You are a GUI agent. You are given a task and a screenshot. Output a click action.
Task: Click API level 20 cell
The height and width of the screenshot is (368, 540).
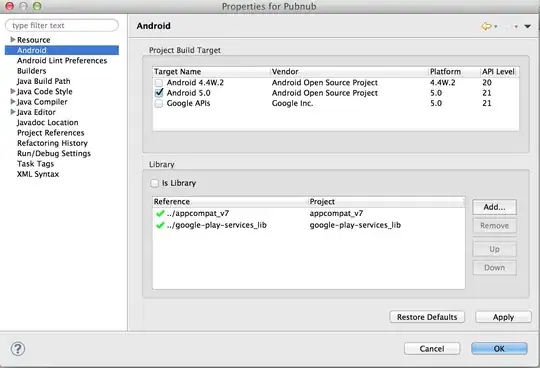coord(487,83)
